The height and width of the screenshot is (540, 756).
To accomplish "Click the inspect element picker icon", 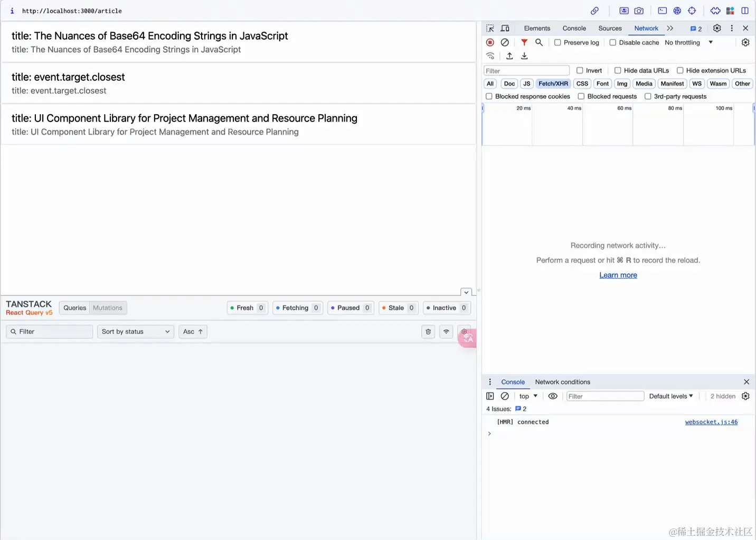I will [x=490, y=28].
